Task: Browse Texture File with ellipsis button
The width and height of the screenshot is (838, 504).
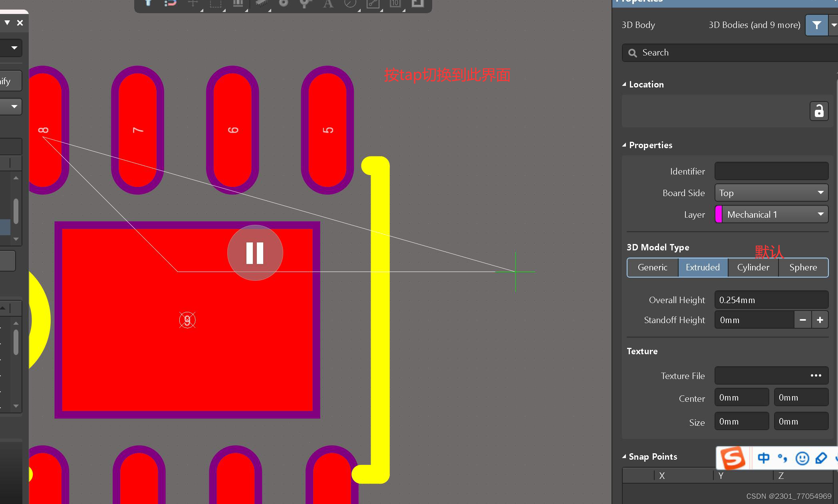Action: (816, 375)
